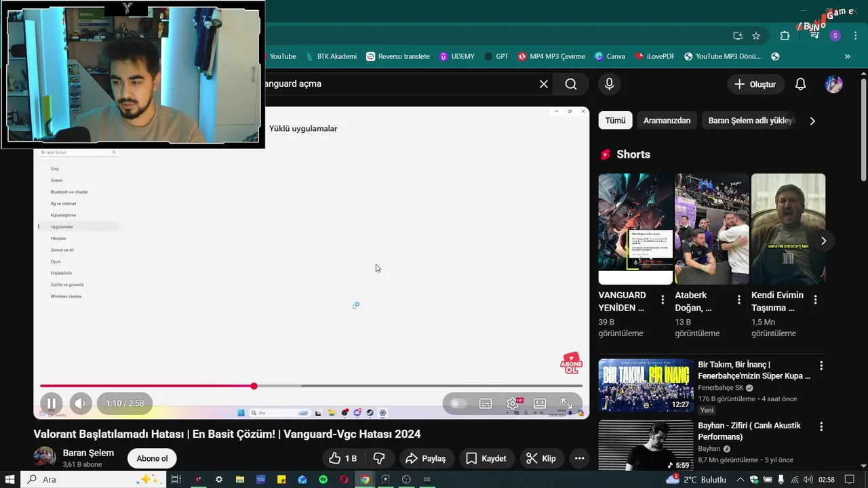The height and width of the screenshot is (488, 868).
Task: Open Spotify from the taskbar
Action: [x=323, y=479]
